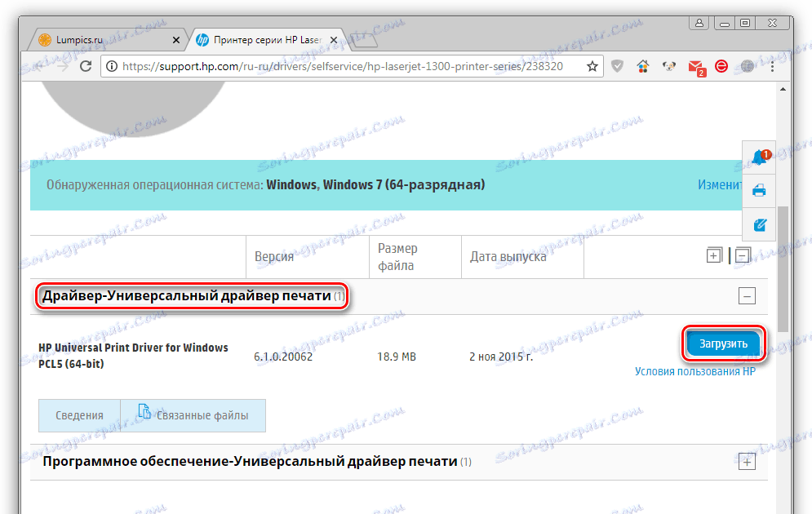Click the release date 2 ноя 2015 г.
Viewport: 812px width, 514px height.
(x=501, y=357)
